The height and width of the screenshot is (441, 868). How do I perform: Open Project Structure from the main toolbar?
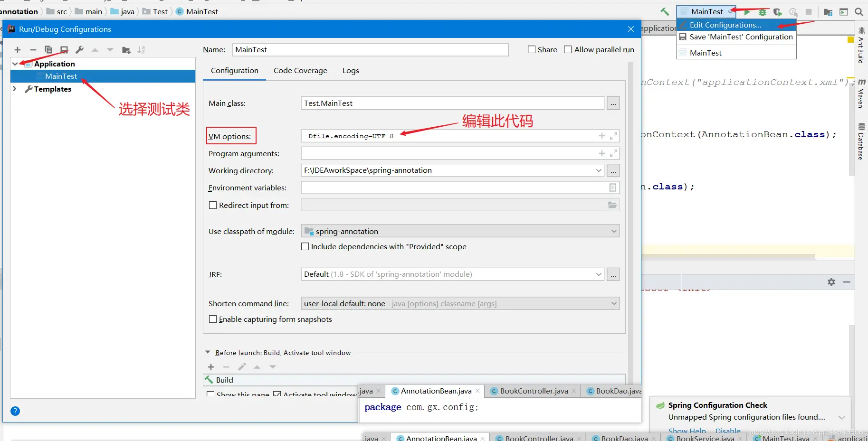(828, 12)
